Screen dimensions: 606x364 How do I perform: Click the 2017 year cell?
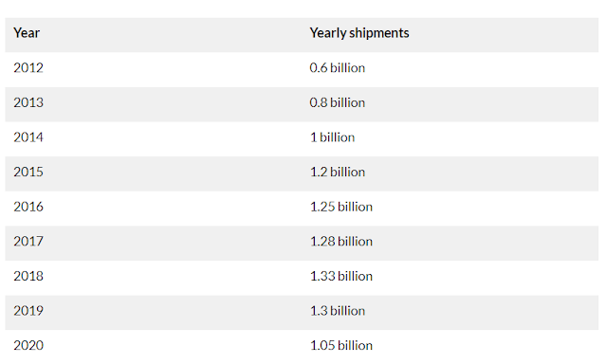click(28, 242)
